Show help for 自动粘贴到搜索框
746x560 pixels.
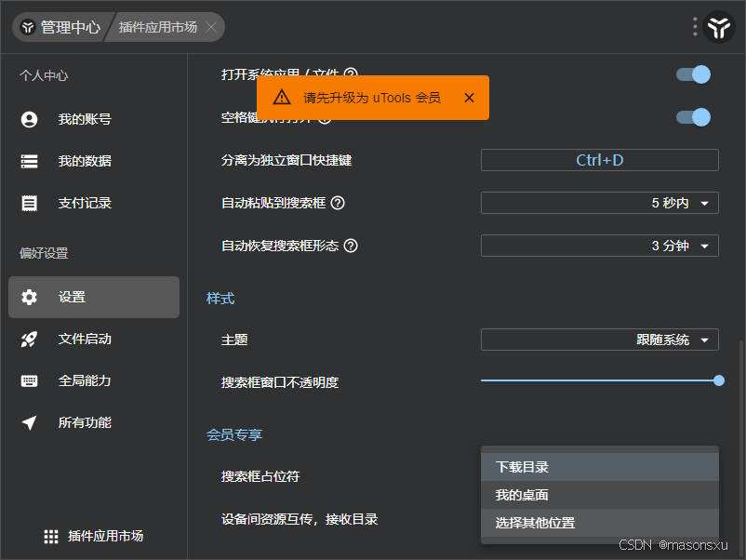tap(338, 203)
